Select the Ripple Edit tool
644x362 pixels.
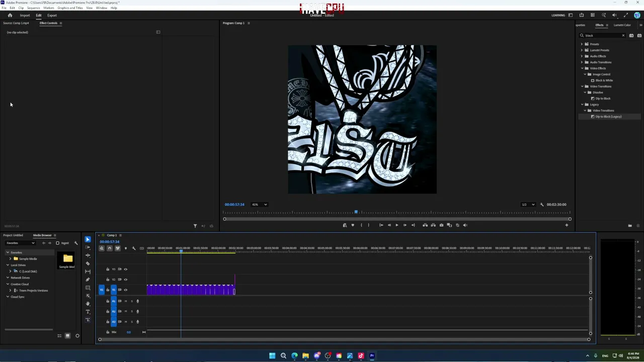tap(88, 255)
